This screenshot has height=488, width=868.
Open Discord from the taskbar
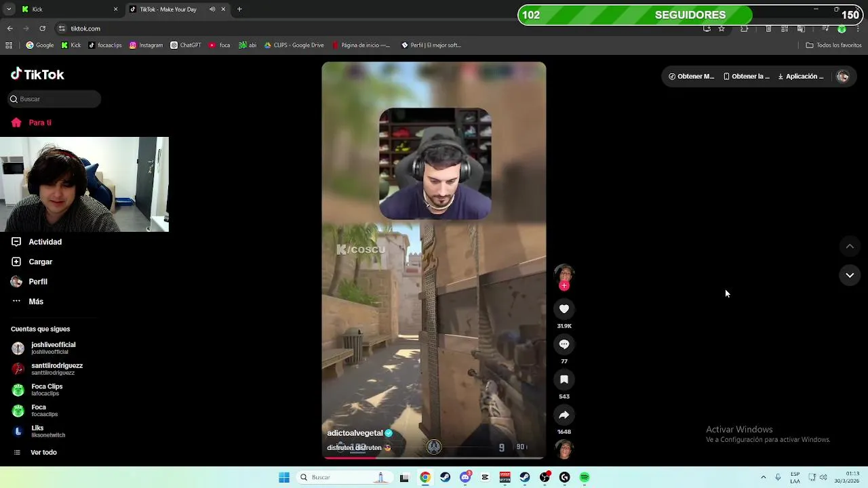[465, 477]
